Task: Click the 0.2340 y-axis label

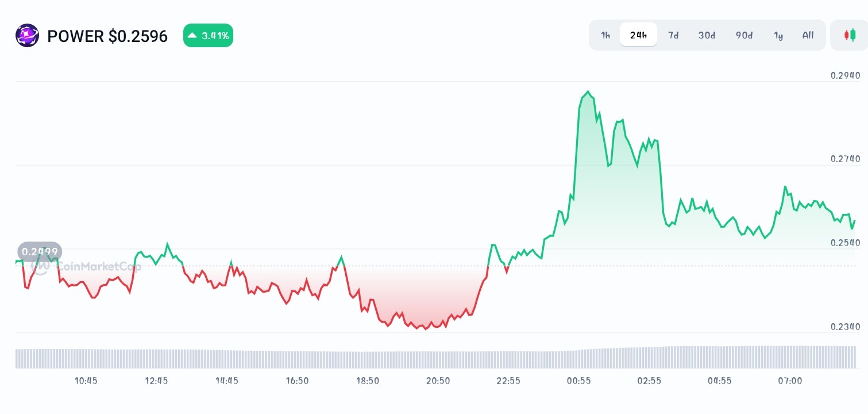Action: pos(845,327)
